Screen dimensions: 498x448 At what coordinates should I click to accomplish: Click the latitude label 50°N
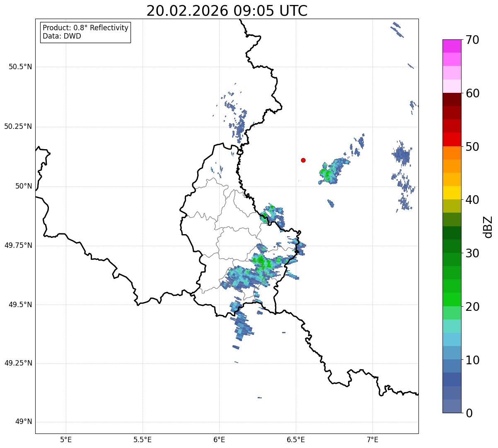click(24, 186)
